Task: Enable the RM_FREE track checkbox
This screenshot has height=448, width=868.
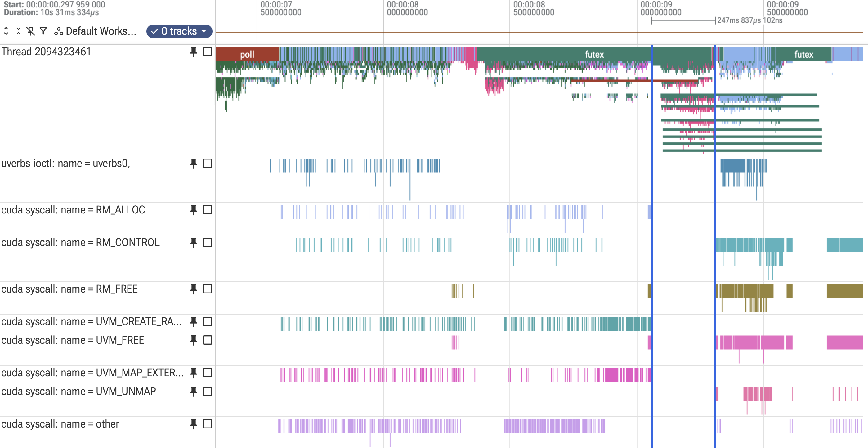Action: click(x=208, y=289)
